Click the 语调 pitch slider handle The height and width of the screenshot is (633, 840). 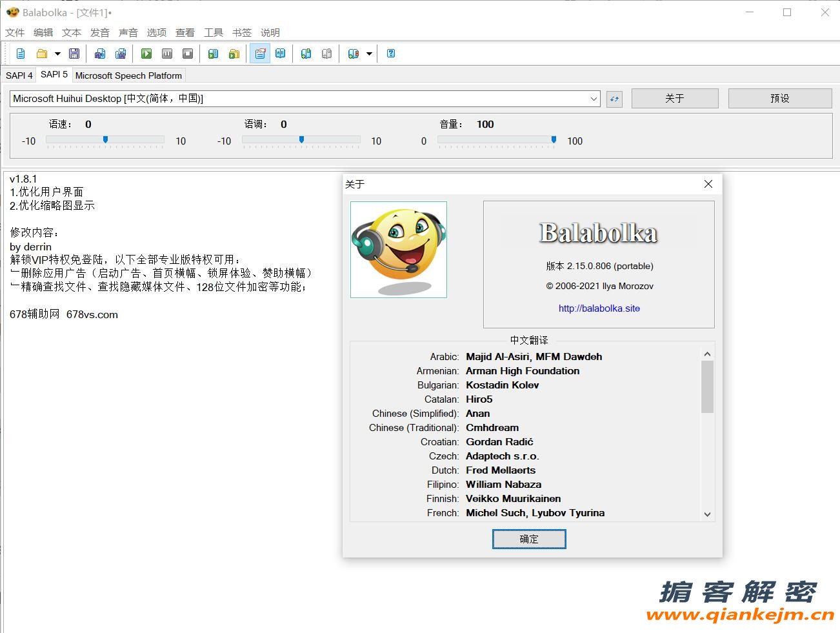(x=301, y=139)
